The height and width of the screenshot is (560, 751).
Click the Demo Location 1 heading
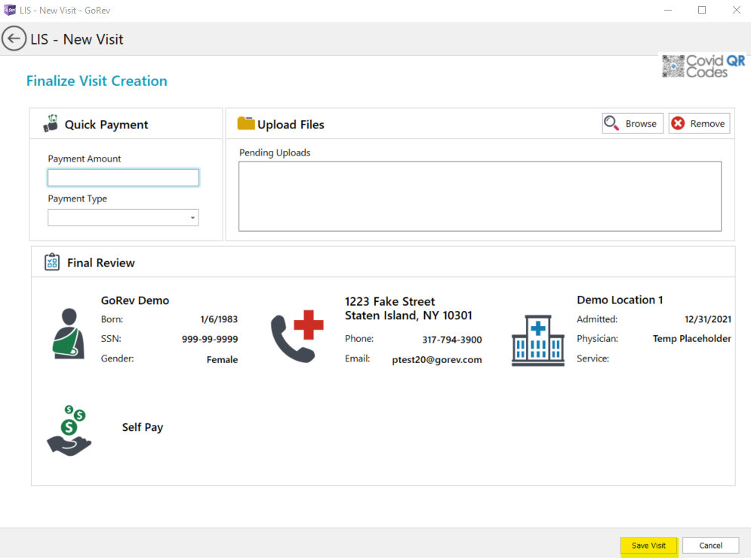coord(620,300)
